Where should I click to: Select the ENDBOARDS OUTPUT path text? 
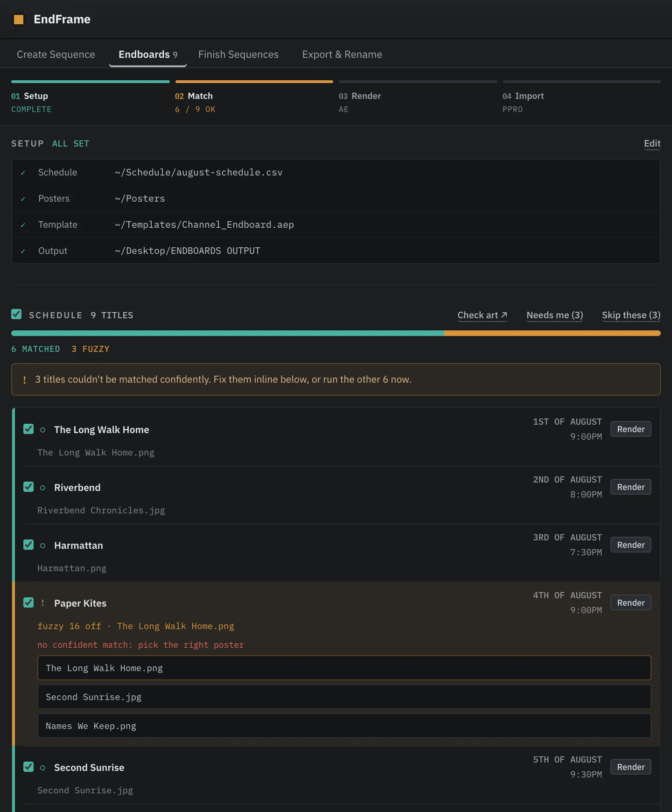pyautogui.click(x=188, y=251)
